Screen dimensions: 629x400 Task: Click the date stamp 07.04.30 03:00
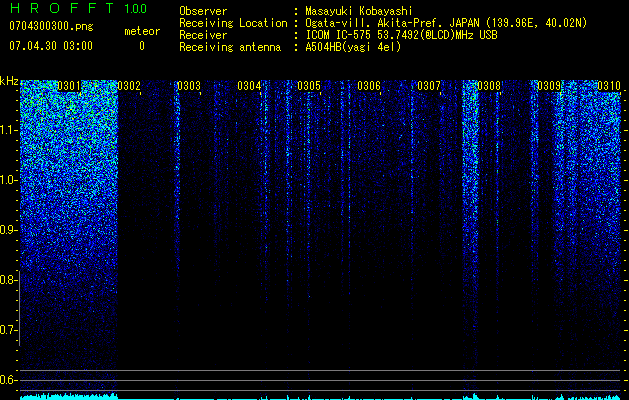[x=51, y=46]
